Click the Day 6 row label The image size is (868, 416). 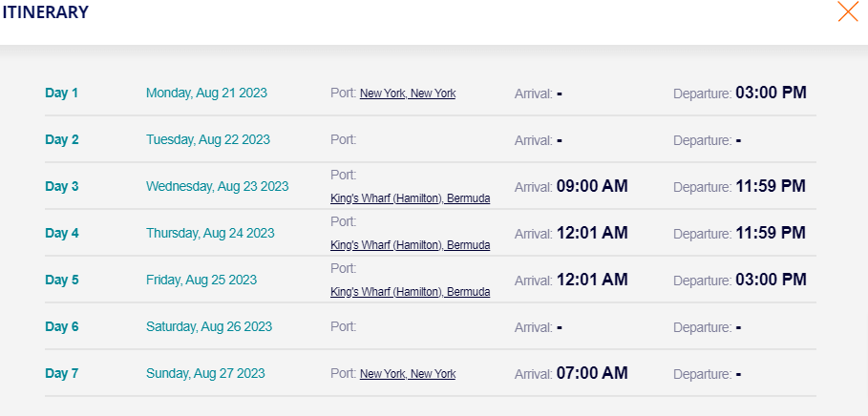pos(62,327)
